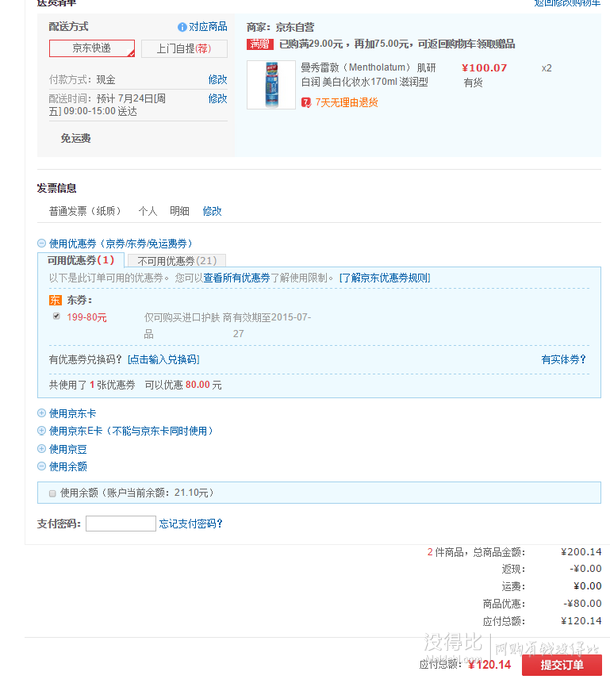Open the Mentholatum 肌研 product title
Viewport: 610px width, 683px height.
coord(368,74)
